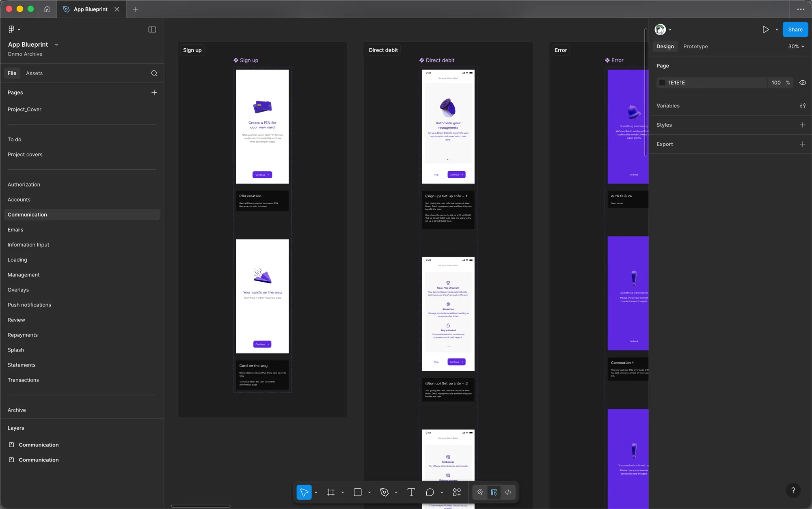Viewport: 812px width, 509px height.
Task: Add a new page with plus icon
Action: (154, 93)
